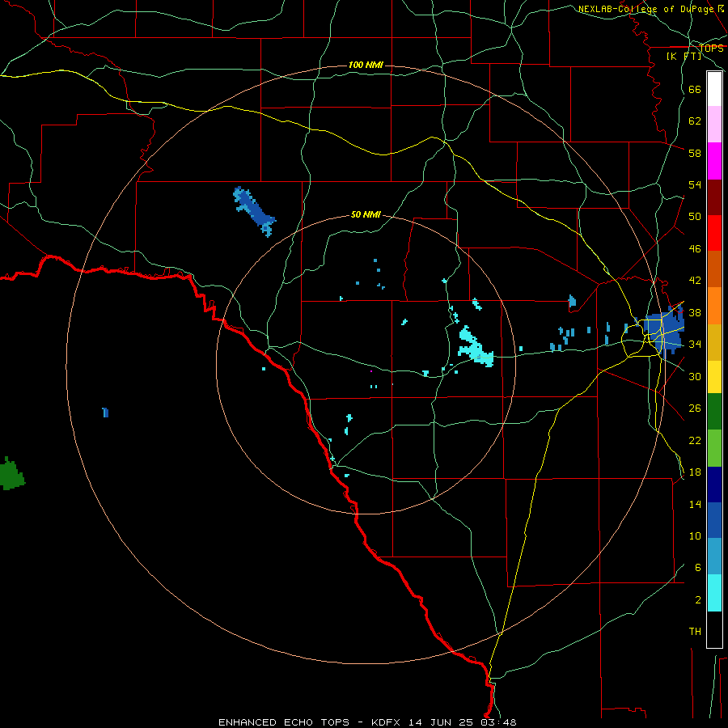728x728 pixels.
Task: Click the legend value 34
Action: pyautogui.click(x=695, y=344)
